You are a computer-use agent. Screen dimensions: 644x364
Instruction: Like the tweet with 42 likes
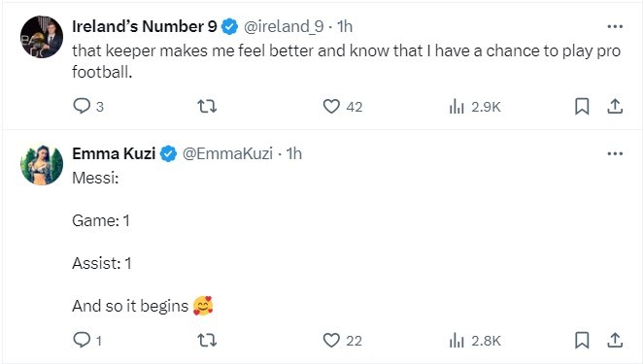(343, 106)
